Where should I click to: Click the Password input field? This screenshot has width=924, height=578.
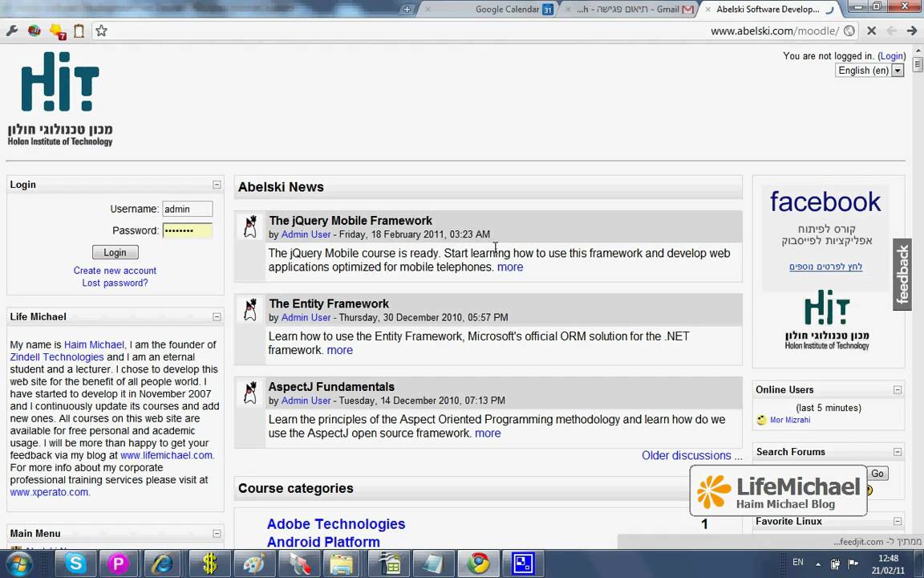click(x=188, y=230)
